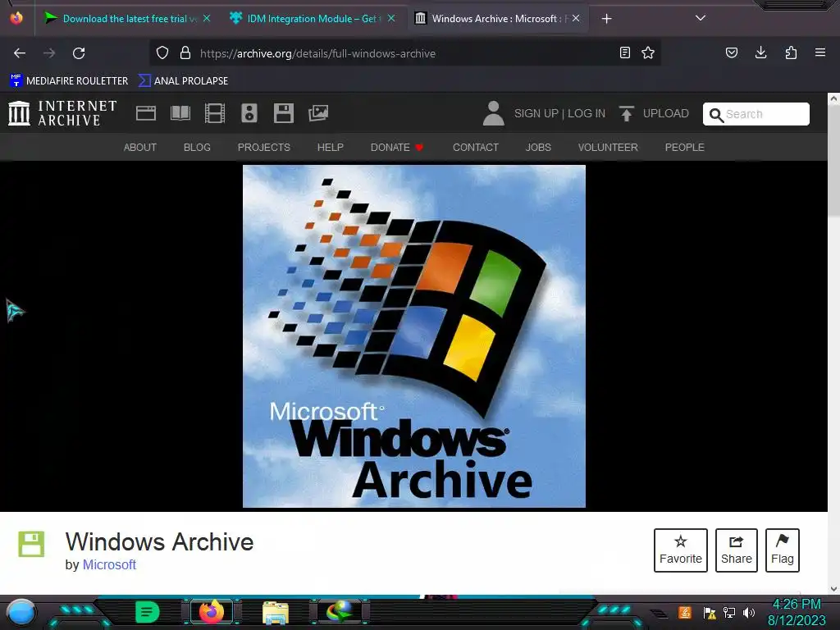Viewport: 840px width, 630px height.
Task: Open the JOBS menu item
Action: (538, 148)
